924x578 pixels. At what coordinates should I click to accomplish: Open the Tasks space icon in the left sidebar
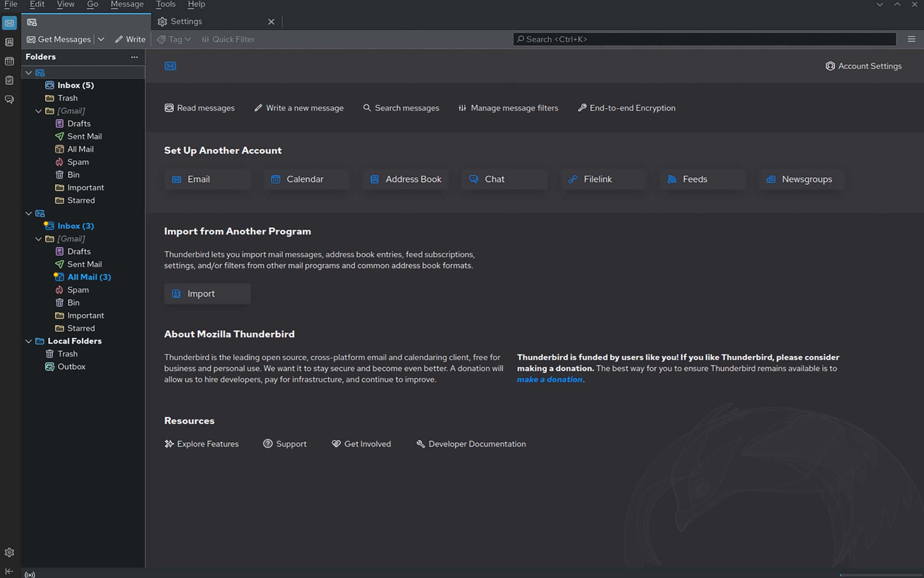9,80
